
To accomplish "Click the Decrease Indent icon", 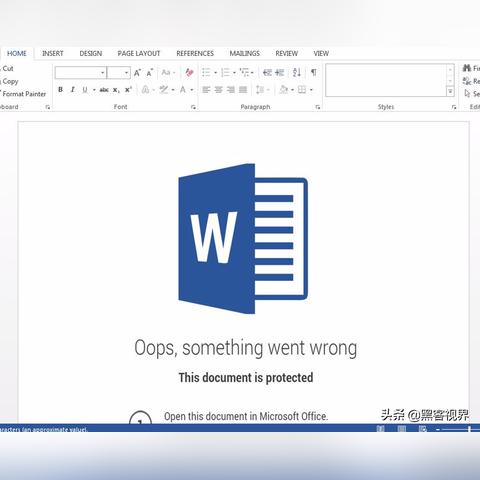I will (267, 72).
